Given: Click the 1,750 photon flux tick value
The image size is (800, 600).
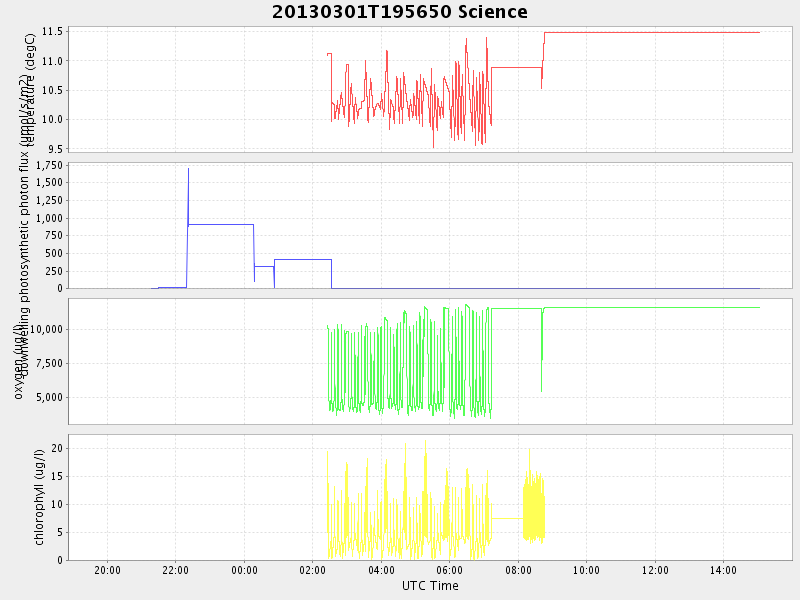Looking at the screenshot, I should (x=49, y=165).
